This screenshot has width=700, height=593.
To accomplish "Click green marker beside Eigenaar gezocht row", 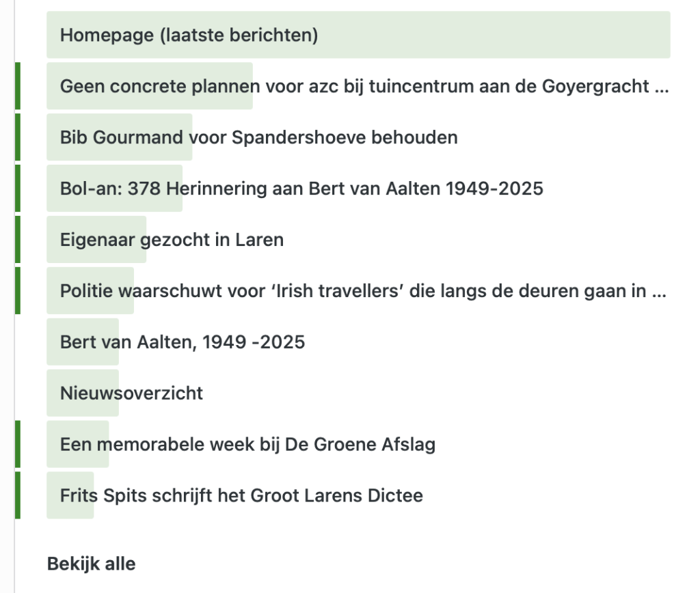I will [18, 240].
